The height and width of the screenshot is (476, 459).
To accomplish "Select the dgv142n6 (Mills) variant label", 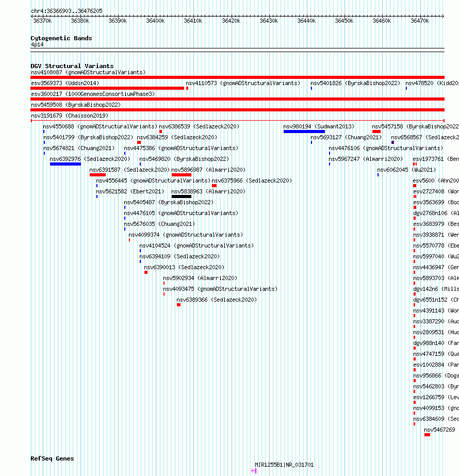I will (x=436, y=289).
